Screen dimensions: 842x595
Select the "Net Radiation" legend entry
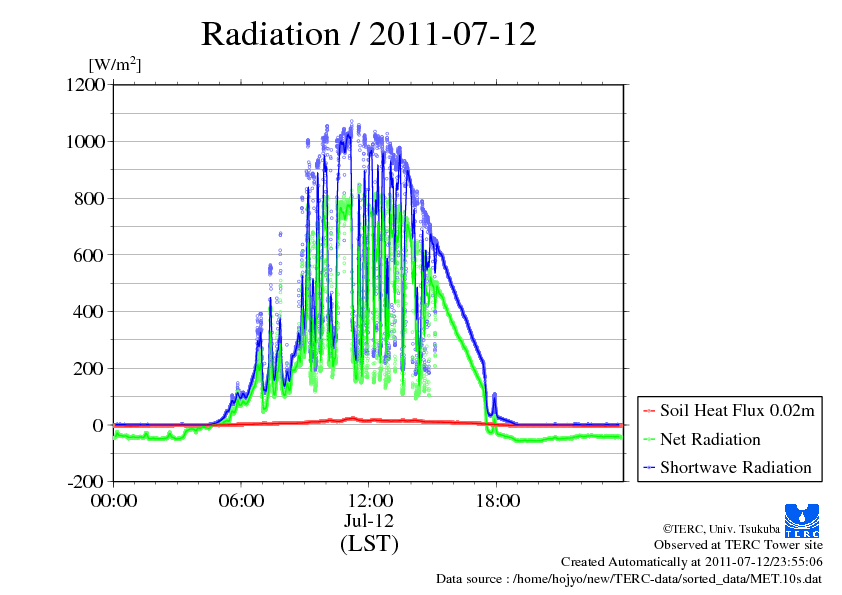coord(702,439)
